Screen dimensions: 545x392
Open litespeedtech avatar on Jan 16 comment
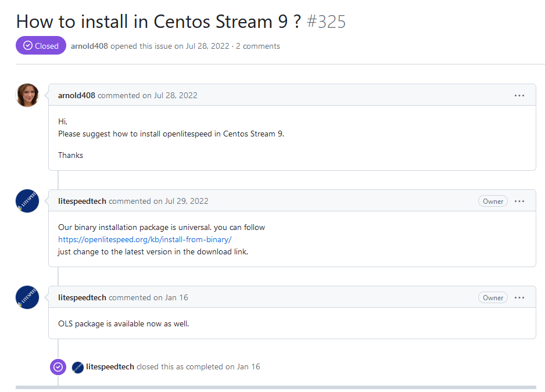click(27, 297)
